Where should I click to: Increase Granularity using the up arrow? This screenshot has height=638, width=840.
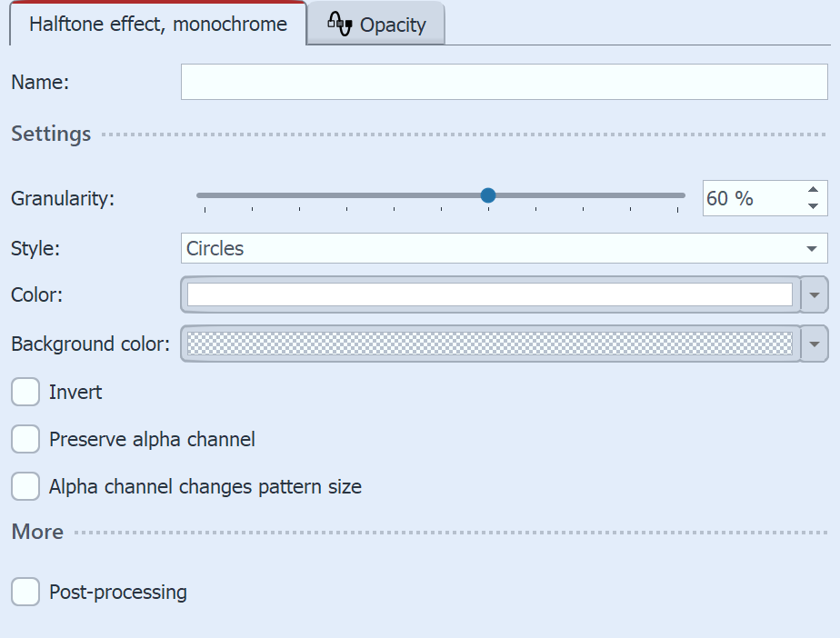click(x=813, y=190)
